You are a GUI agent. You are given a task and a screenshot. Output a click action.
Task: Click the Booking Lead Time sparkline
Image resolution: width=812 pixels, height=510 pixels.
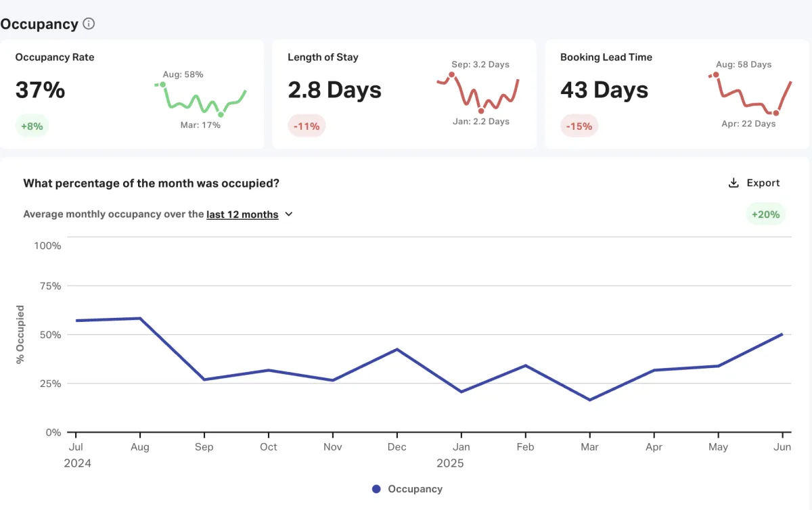[750, 93]
